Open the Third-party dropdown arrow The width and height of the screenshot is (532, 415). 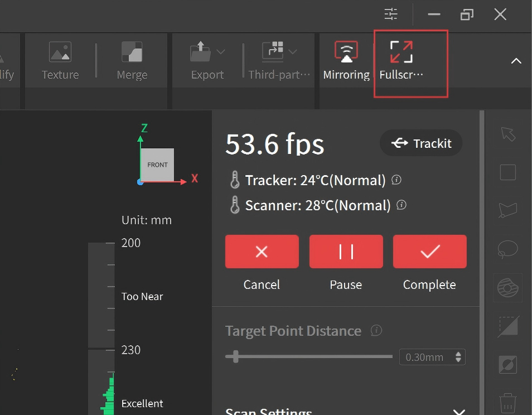tap(293, 52)
